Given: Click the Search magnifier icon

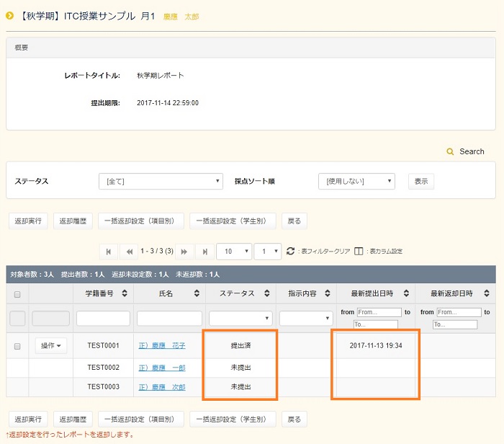Looking at the screenshot, I should pos(451,151).
